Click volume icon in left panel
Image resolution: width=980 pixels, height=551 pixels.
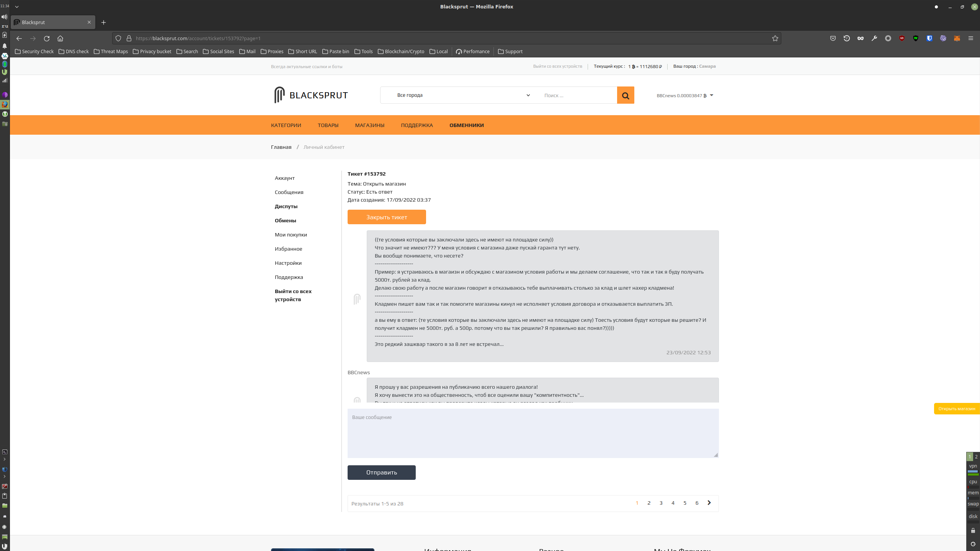point(5,17)
